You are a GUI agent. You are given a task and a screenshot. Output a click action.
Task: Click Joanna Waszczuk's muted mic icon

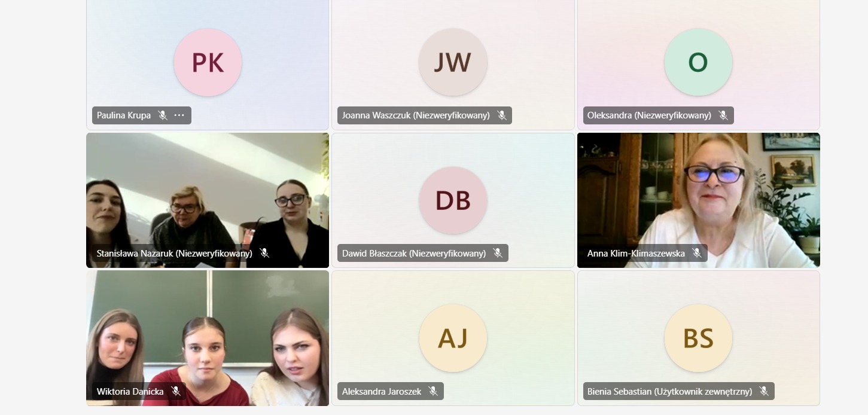[502, 115]
